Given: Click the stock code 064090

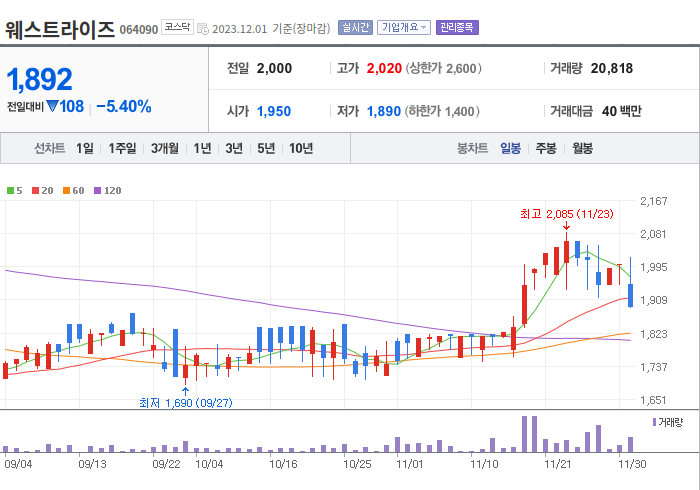Looking at the screenshot, I should [x=139, y=30].
